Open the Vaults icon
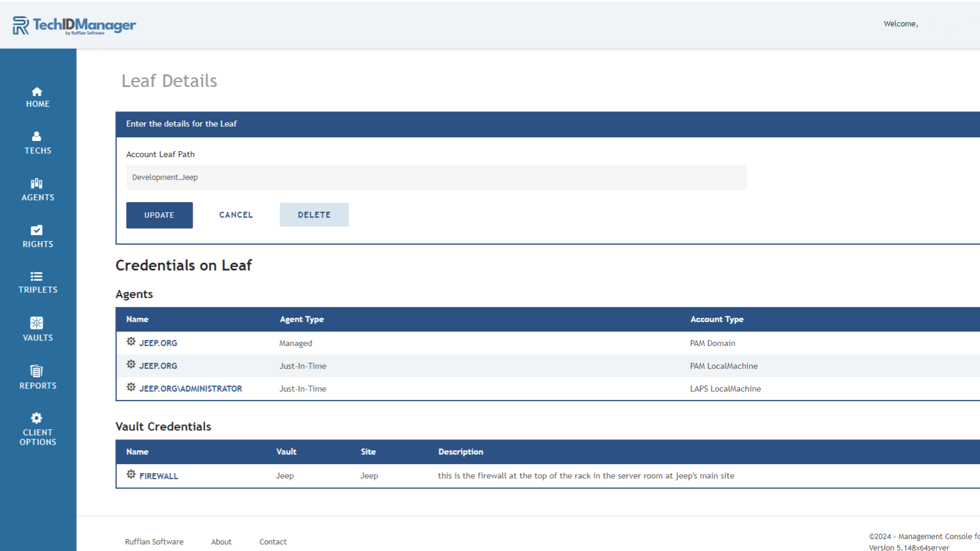 (x=37, y=323)
